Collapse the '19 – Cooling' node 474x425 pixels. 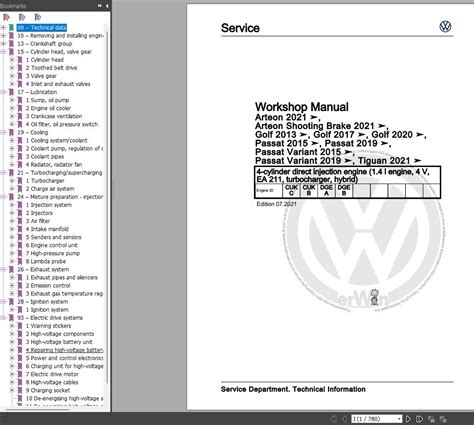[x=3, y=132]
